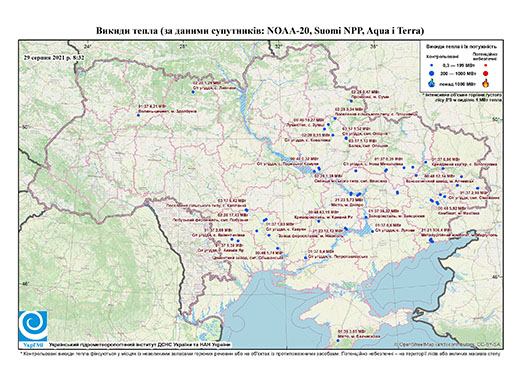Click the УкрГМІ swirl logo

tap(33, 325)
